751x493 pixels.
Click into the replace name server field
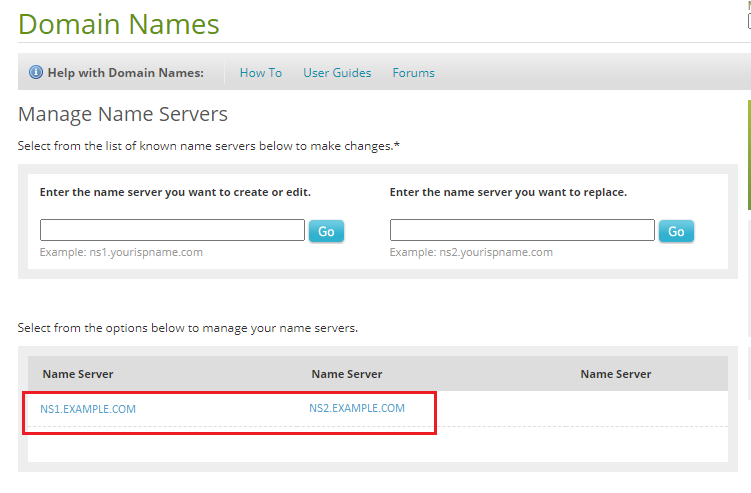coord(522,230)
